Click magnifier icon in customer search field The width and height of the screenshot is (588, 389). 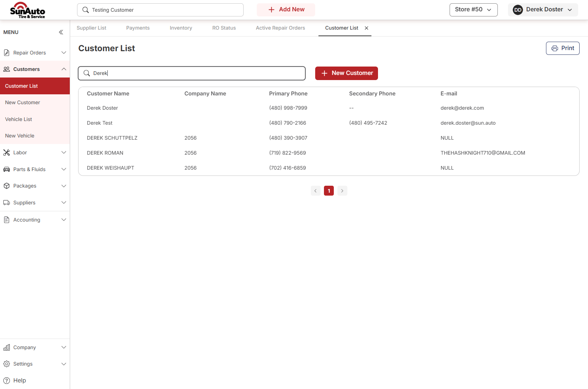click(87, 73)
